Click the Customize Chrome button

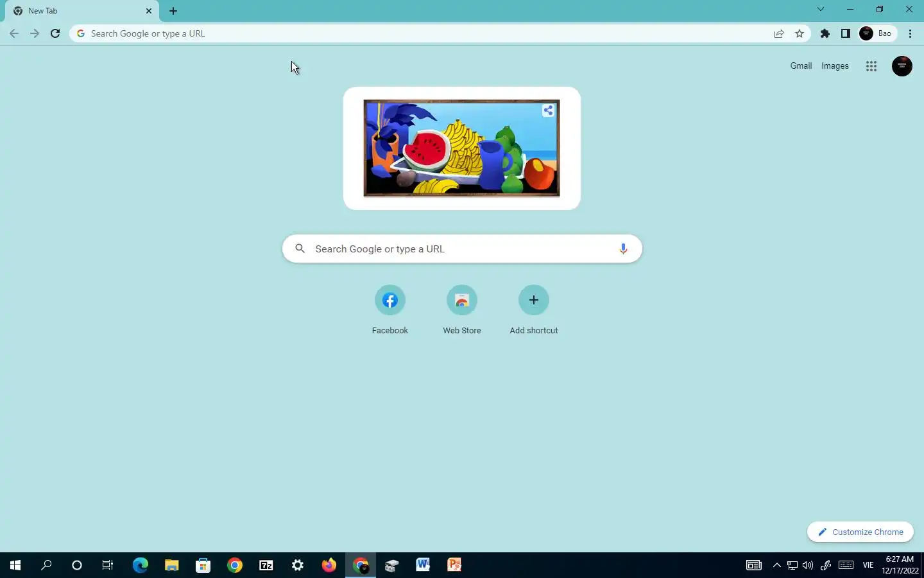click(860, 532)
